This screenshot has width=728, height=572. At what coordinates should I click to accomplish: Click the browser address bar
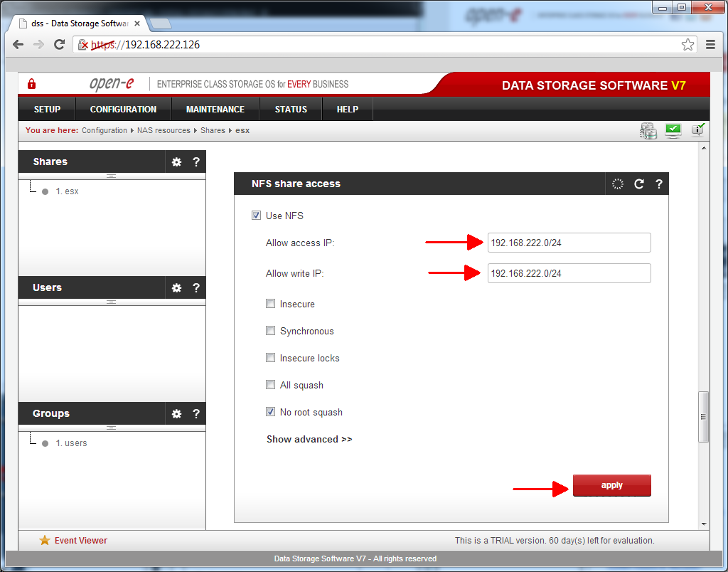(x=385, y=45)
